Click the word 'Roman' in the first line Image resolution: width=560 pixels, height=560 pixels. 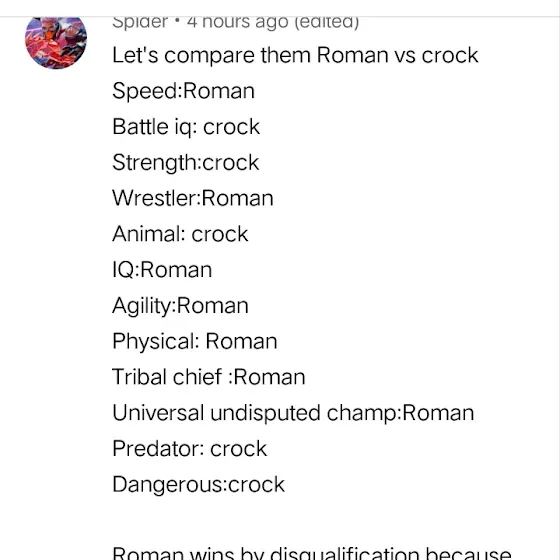point(352,56)
